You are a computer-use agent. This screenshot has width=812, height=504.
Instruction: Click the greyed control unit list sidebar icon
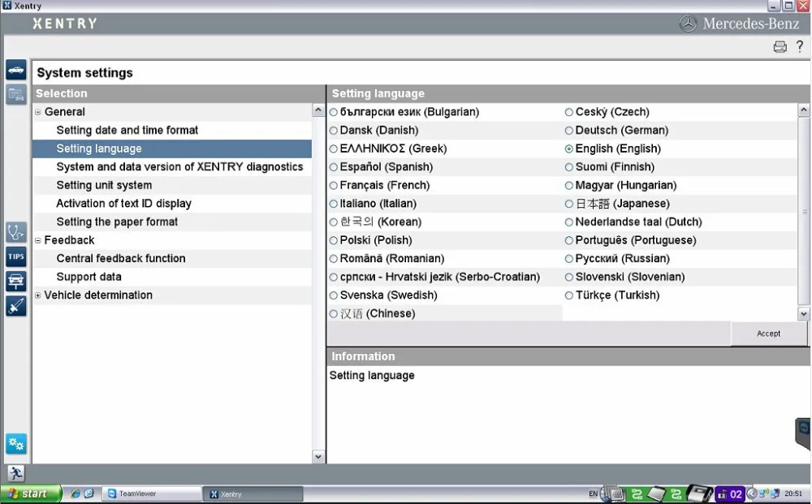(16, 95)
